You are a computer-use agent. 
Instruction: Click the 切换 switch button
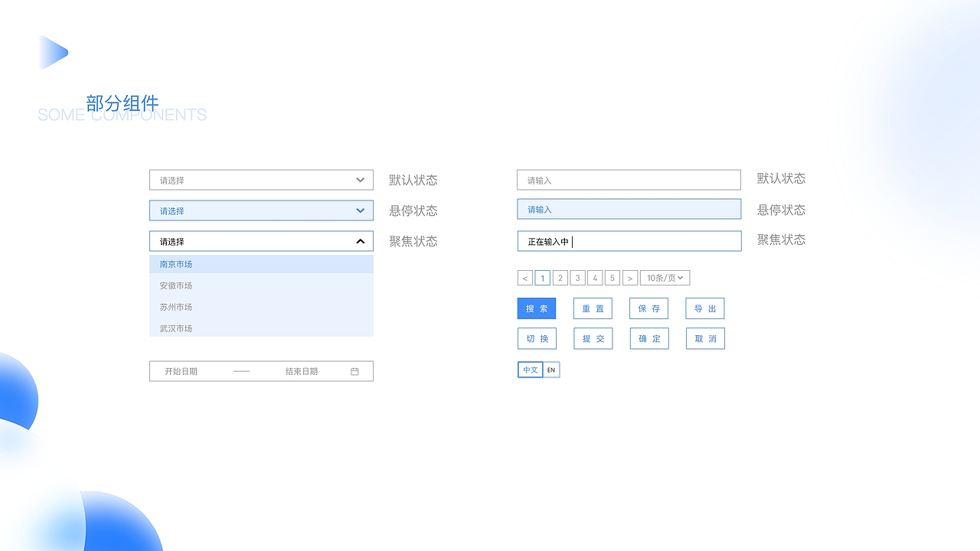pyautogui.click(x=537, y=338)
